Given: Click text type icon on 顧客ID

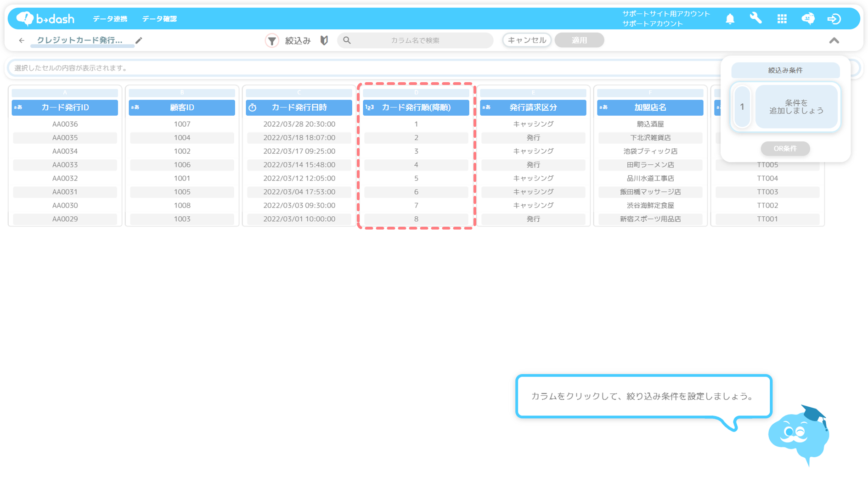Looking at the screenshot, I should [x=135, y=107].
